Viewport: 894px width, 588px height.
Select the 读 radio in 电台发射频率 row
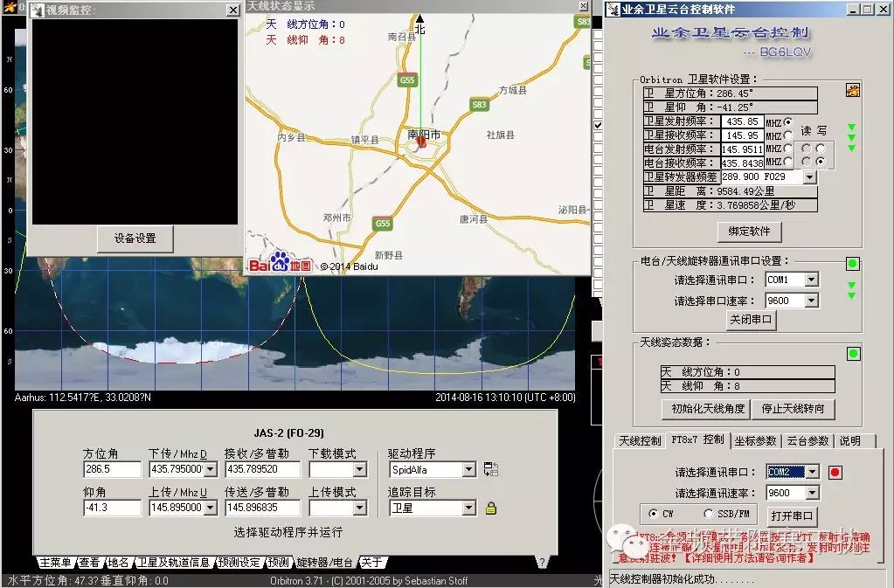tap(807, 149)
